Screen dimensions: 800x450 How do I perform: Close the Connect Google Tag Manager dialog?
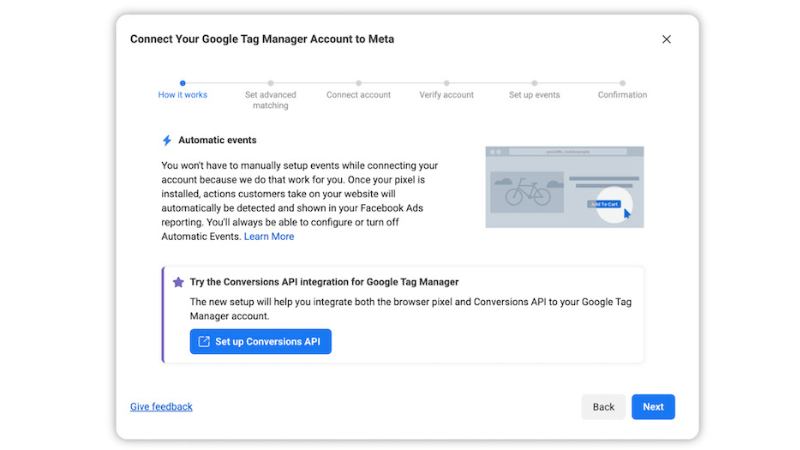coord(666,39)
